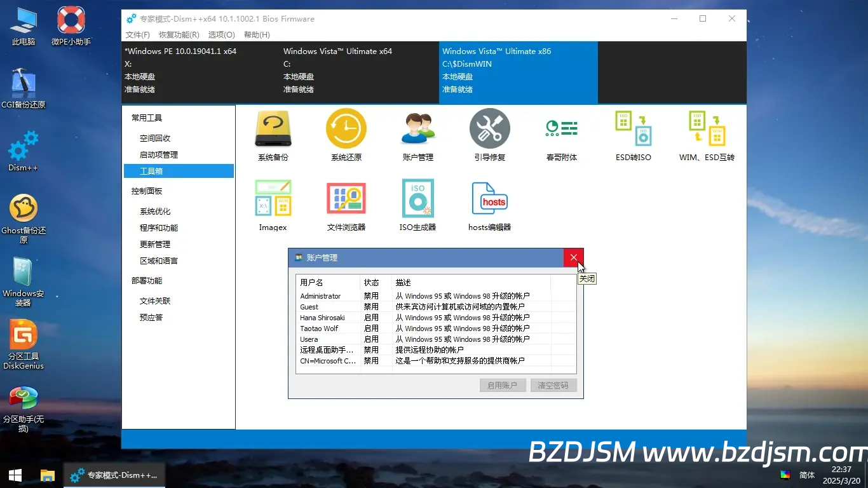Open the 账户管理 tool icon
The height and width of the screenshot is (488, 868).
point(417,135)
